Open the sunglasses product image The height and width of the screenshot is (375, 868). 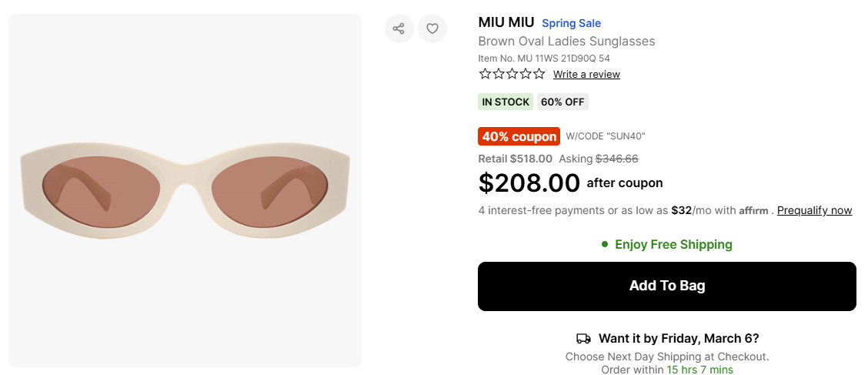(185, 189)
